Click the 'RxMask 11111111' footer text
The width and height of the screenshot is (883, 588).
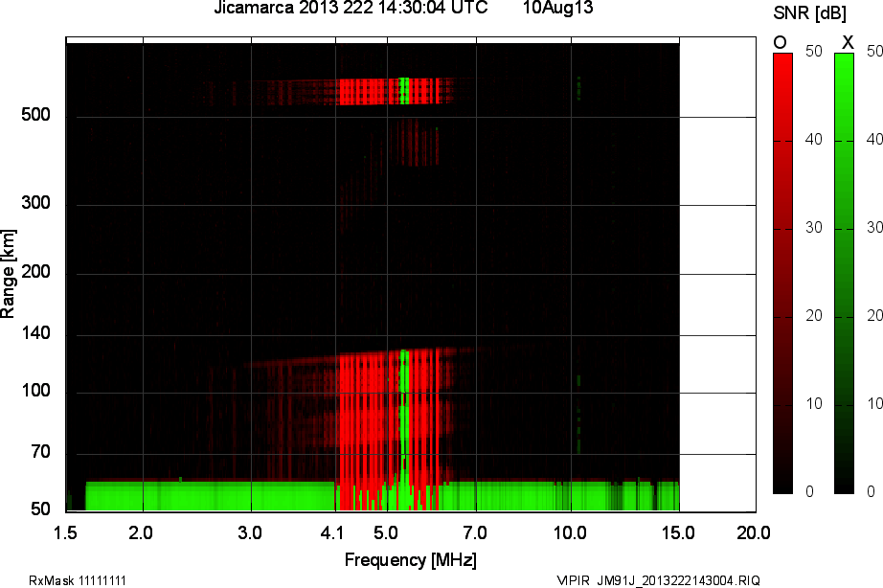tap(78, 580)
